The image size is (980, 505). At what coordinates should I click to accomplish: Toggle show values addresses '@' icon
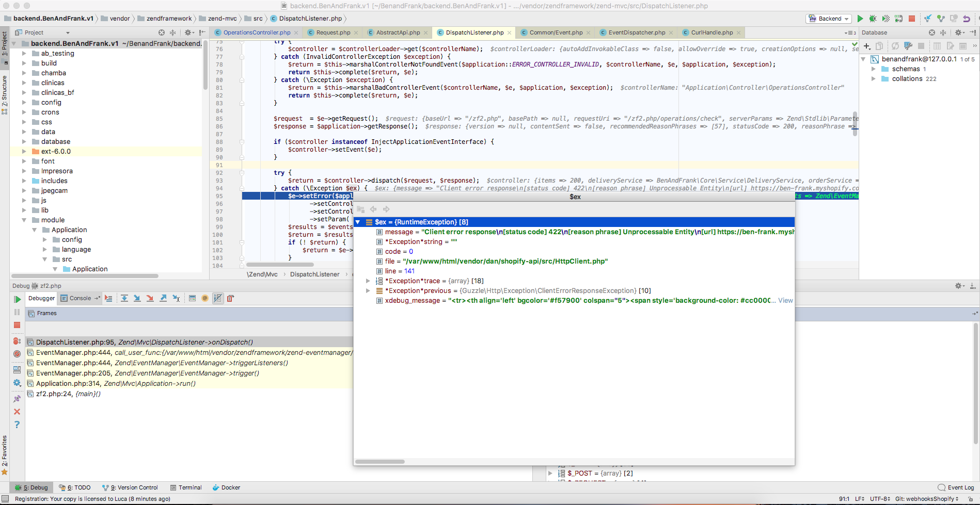click(205, 298)
